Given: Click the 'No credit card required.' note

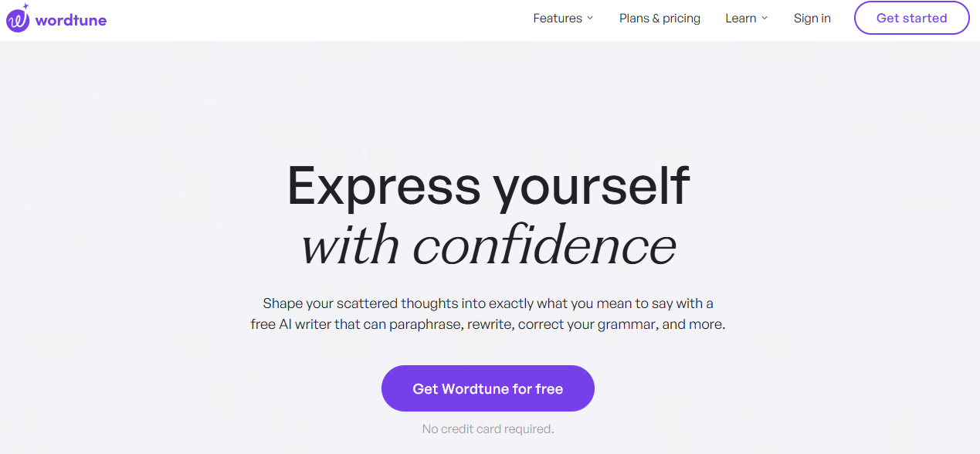Looking at the screenshot, I should [488, 429].
